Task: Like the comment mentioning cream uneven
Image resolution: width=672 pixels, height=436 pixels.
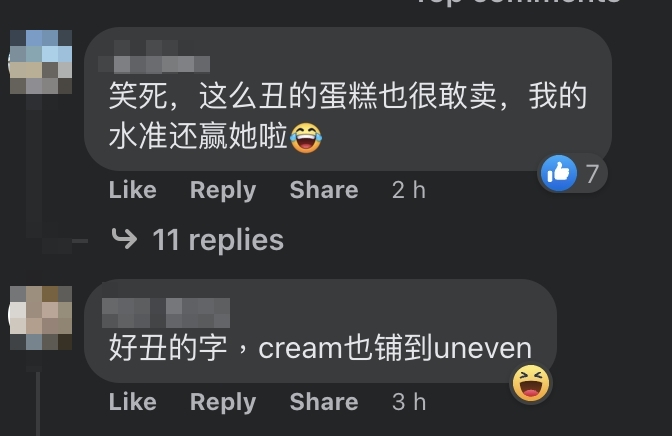Action: pyautogui.click(x=132, y=402)
